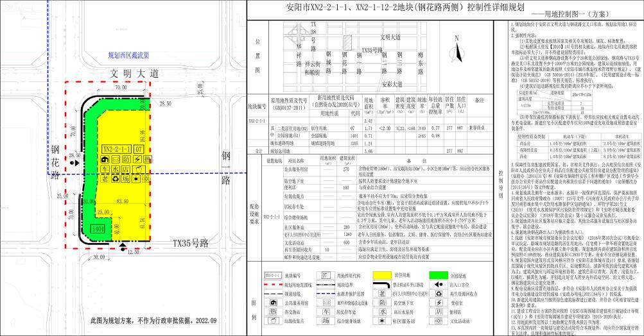Click the 1207 land code cell
This screenshot has height=336, width=644.
click(x=354, y=144)
